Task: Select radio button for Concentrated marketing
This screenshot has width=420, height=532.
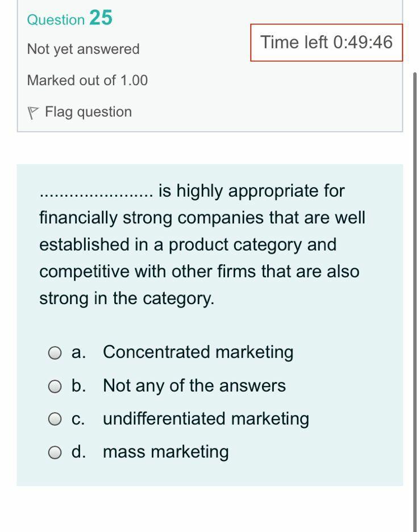Action: click(x=55, y=352)
